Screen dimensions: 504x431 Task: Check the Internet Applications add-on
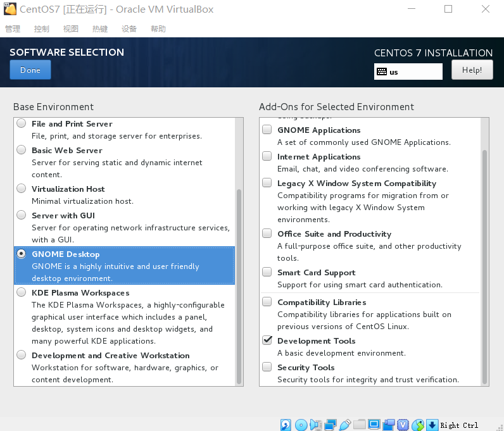(267, 156)
